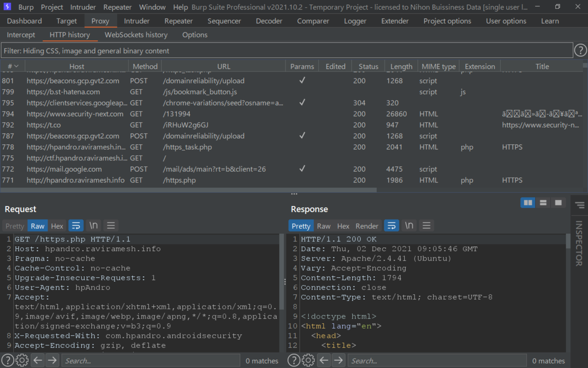Screen dimensions: 588x368
Task: Select Hex view in the Response panel
Action: [343, 226]
